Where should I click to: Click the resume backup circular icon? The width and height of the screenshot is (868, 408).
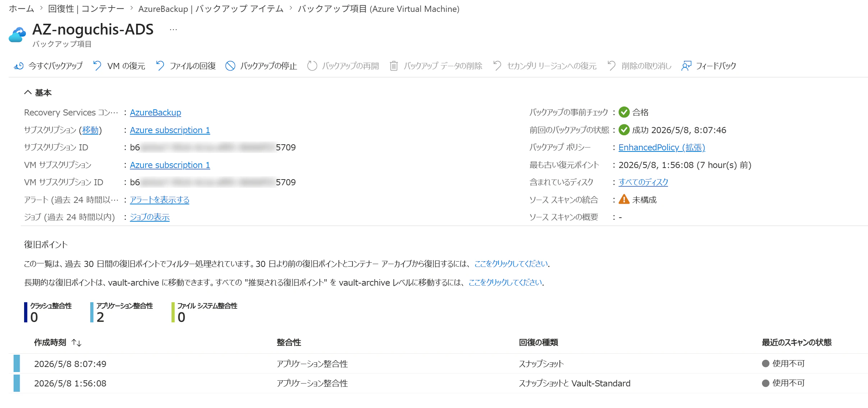[x=312, y=66]
